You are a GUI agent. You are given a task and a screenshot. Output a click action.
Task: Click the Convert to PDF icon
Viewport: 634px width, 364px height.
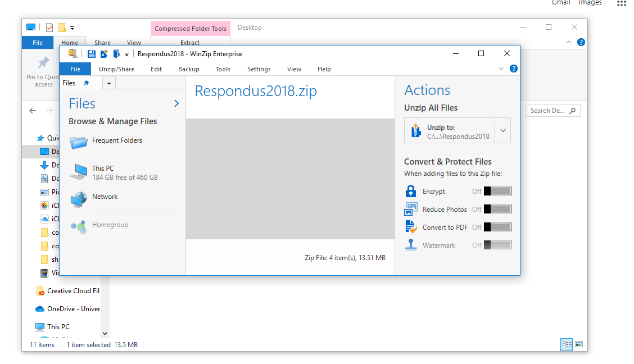411,227
